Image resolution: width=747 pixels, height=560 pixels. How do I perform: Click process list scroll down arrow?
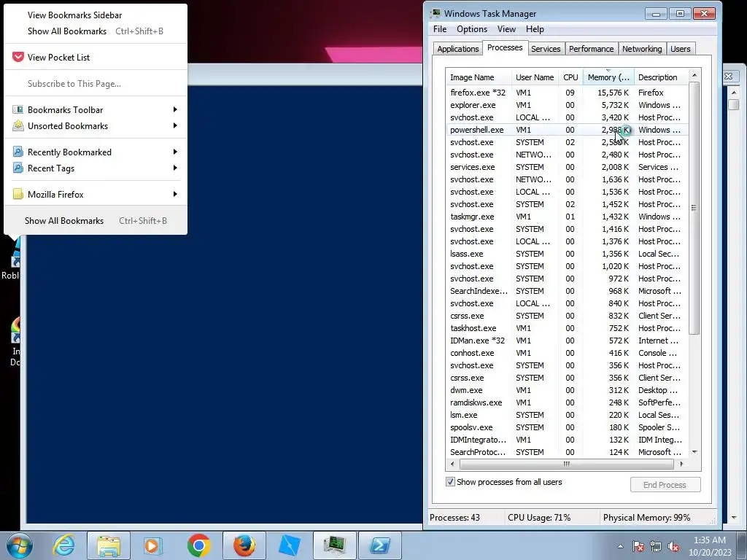click(694, 452)
